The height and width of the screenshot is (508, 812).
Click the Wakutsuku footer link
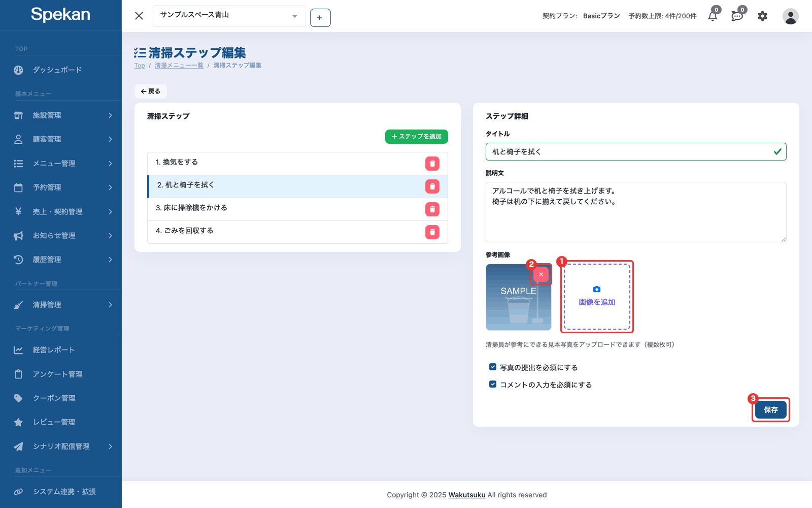pyautogui.click(x=466, y=495)
